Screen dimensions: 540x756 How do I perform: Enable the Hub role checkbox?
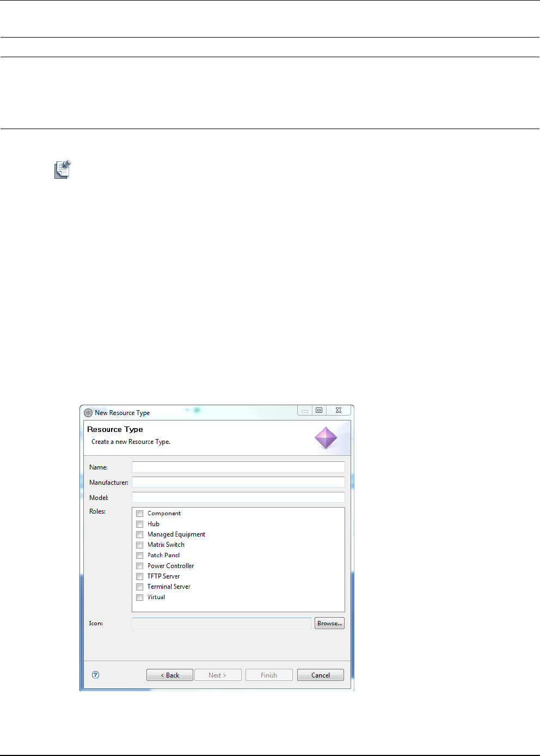pyautogui.click(x=140, y=524)
